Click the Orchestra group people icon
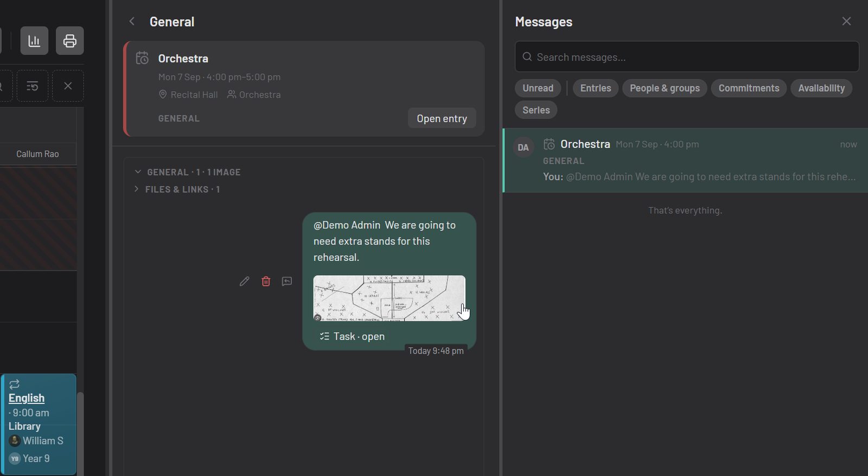This screenshot has height=476, width=868. coord(232,94)
